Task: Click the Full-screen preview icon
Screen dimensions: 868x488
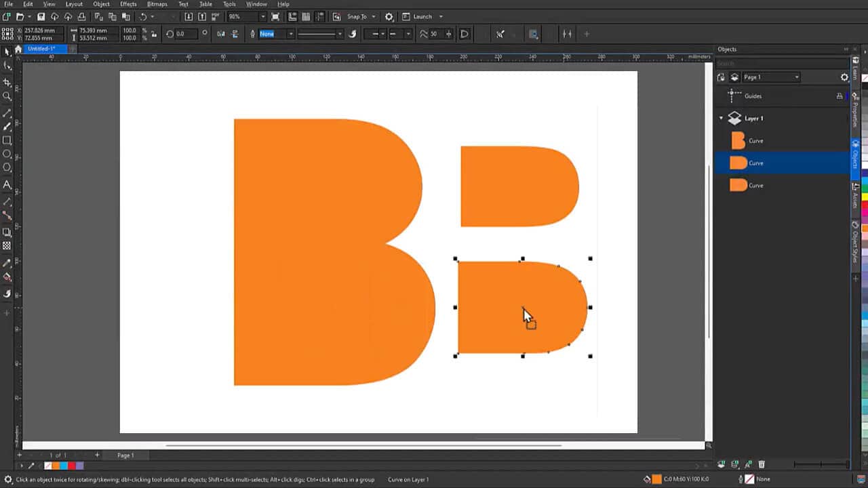Action: (275, 16)
